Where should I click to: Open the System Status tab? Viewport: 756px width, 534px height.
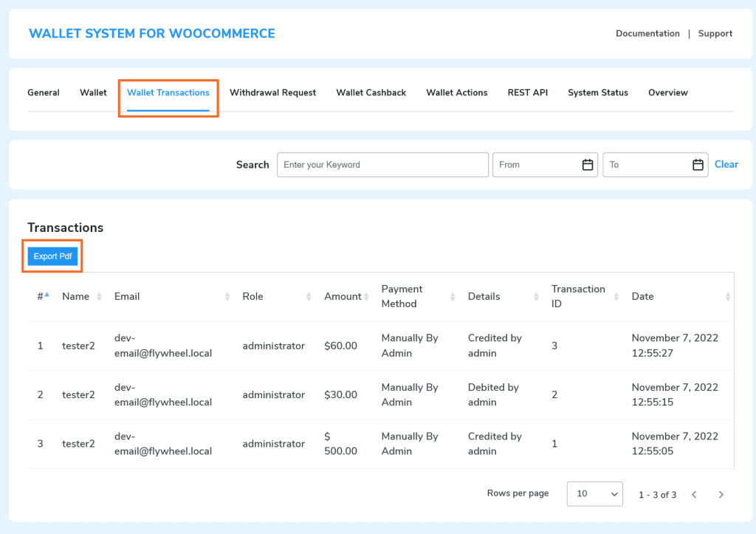pos(597,92)
